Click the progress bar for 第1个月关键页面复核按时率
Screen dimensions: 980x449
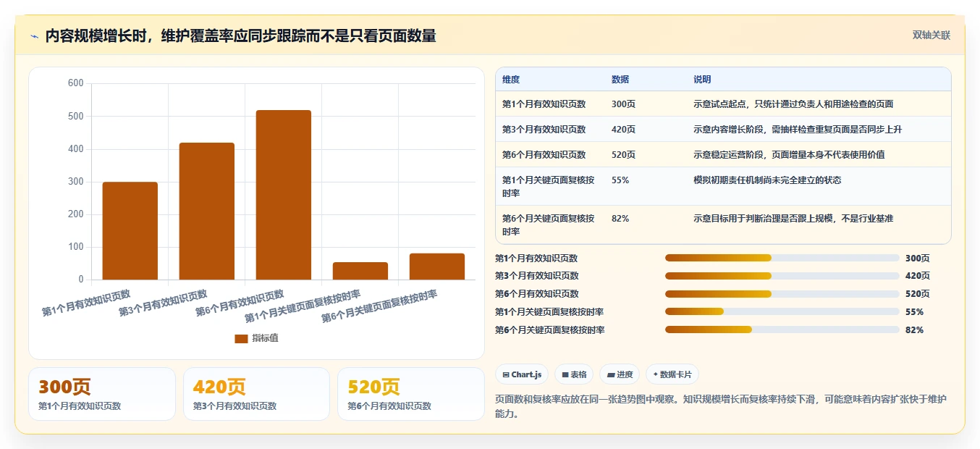click(x=782, y=312)
